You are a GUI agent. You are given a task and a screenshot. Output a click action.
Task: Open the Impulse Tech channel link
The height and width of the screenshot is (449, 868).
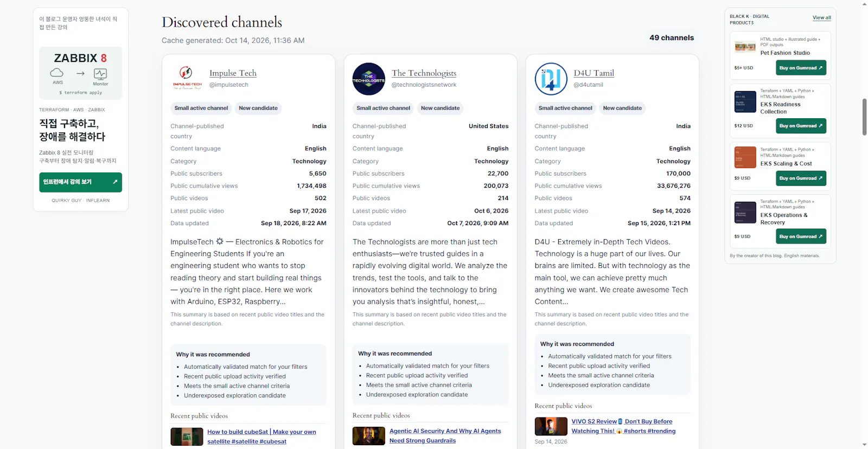click(233, 73)
